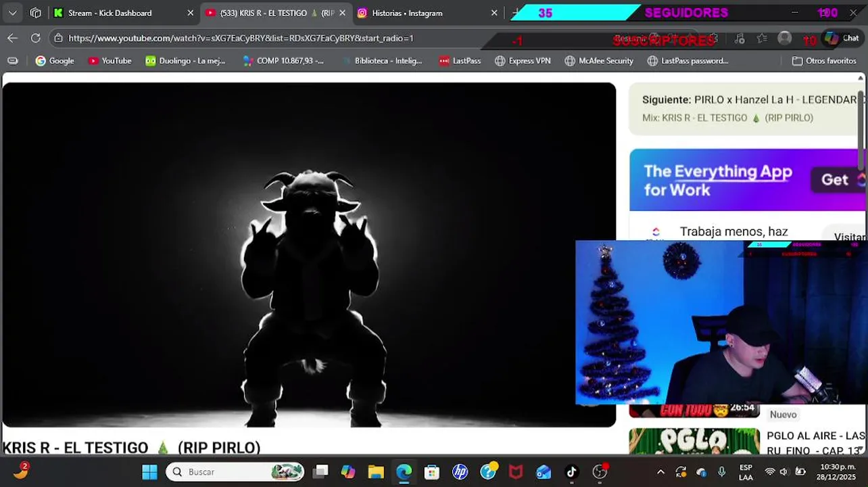This screenshot has width=868, height=487.
Task: Click the Nuevo badge
Action: 783,415
